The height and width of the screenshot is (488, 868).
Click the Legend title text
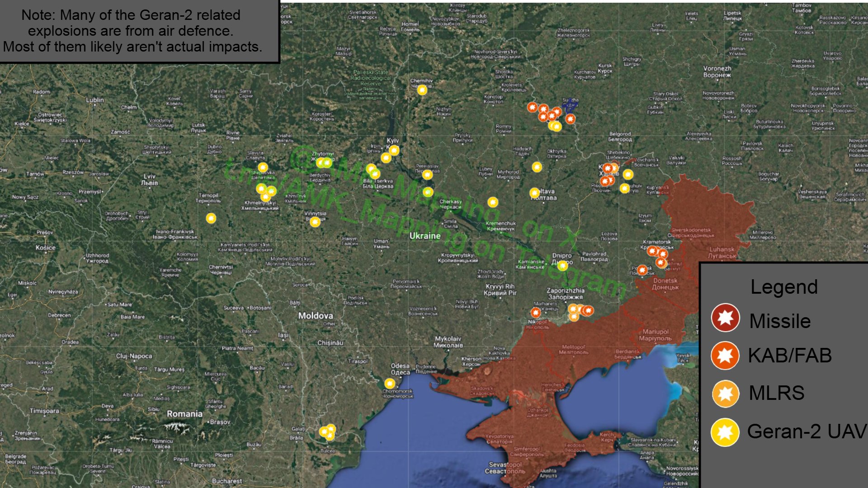coord(784,287)
